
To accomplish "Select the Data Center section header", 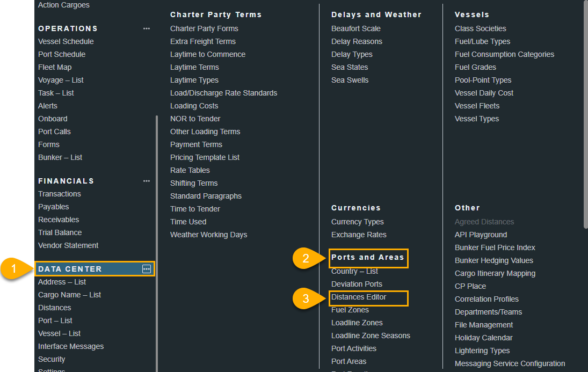I will point(70,269).
